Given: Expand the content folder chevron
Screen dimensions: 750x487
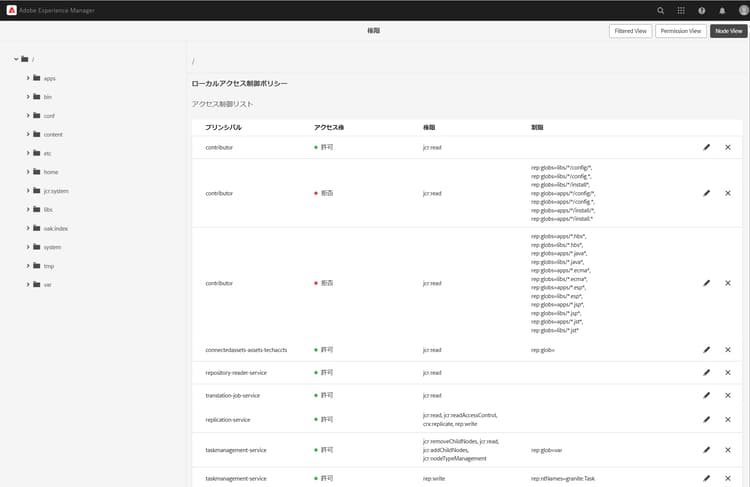Looking at the screenshot, I should [x=28, y=134].
